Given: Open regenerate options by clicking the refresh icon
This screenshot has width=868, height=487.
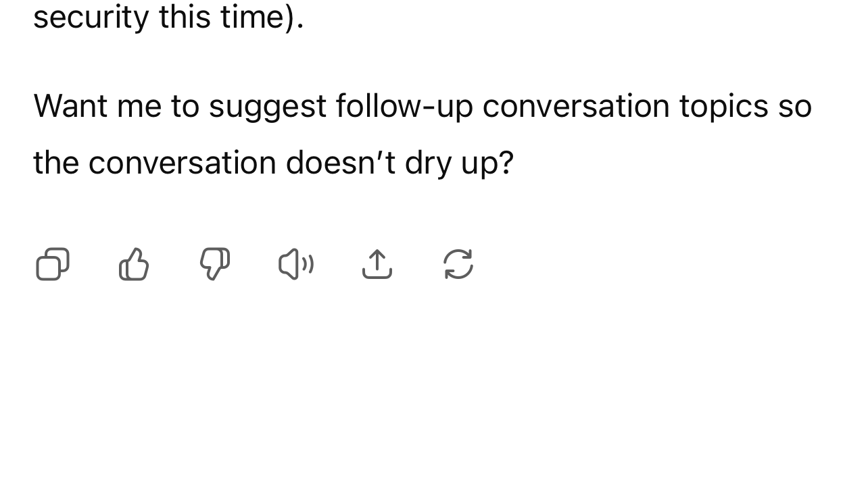Looking at the screenshot, I should [458, 264].
